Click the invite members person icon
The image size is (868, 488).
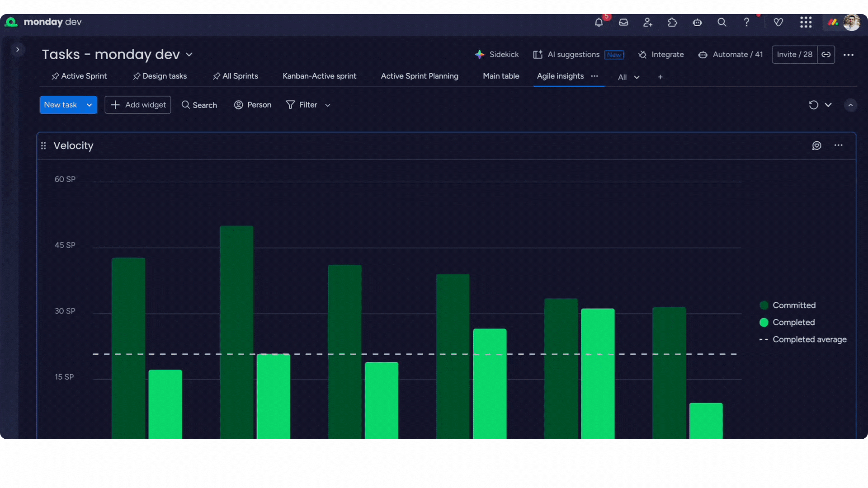(x=648, y=22)
